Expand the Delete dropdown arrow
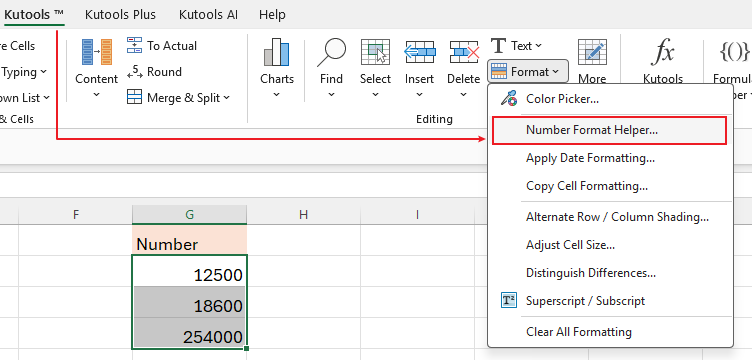Image resolution: width=752 pixels, height=360 pixels. click(464, 94)
